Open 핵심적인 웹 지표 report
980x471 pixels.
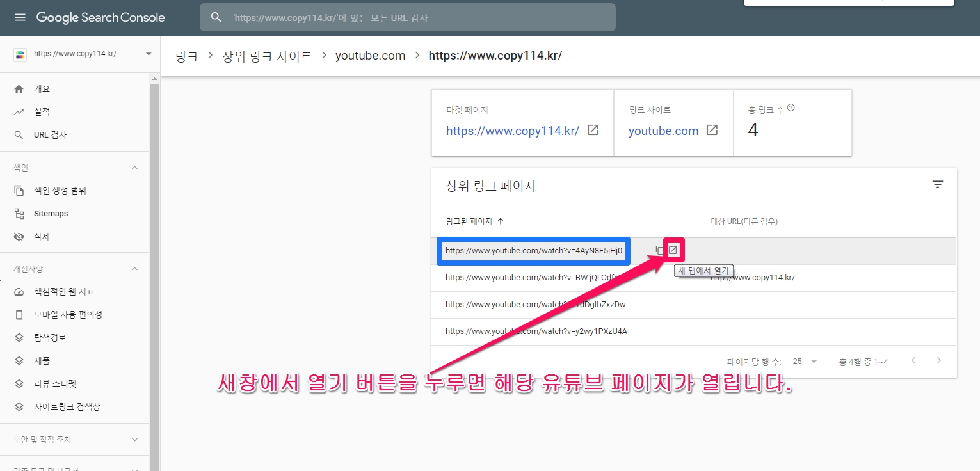pyautogui.click(x=64, y=292)
